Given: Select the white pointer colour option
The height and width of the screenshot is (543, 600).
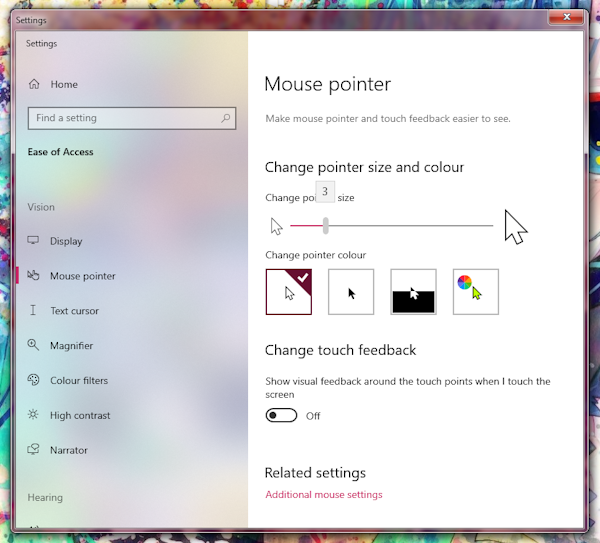Looking at the screenshot, I should (x=288, y=292).
